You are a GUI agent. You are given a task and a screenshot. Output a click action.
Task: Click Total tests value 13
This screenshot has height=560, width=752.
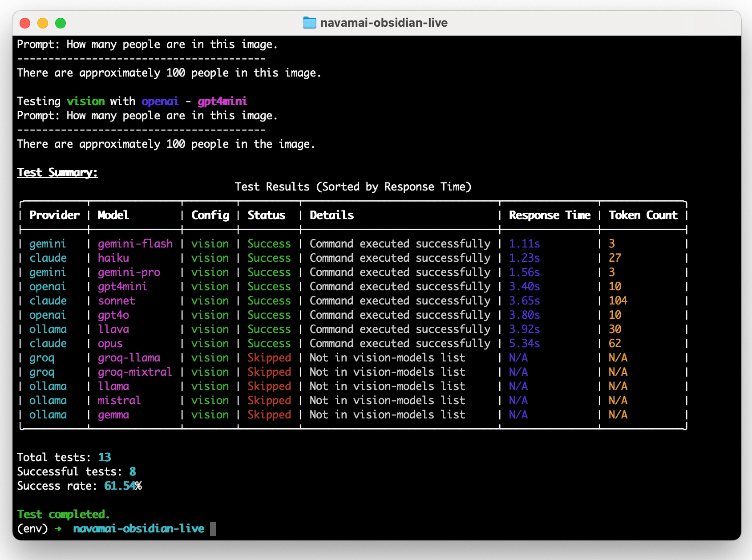click(x=105, y=457)
